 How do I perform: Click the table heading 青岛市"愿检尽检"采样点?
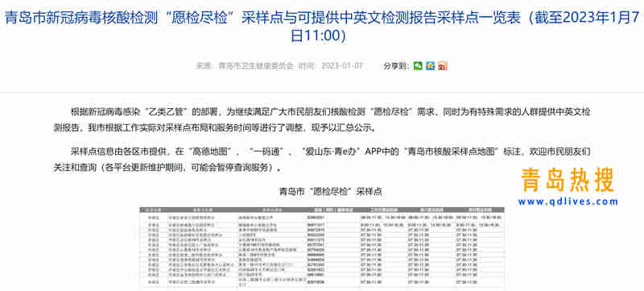(331, 191)
